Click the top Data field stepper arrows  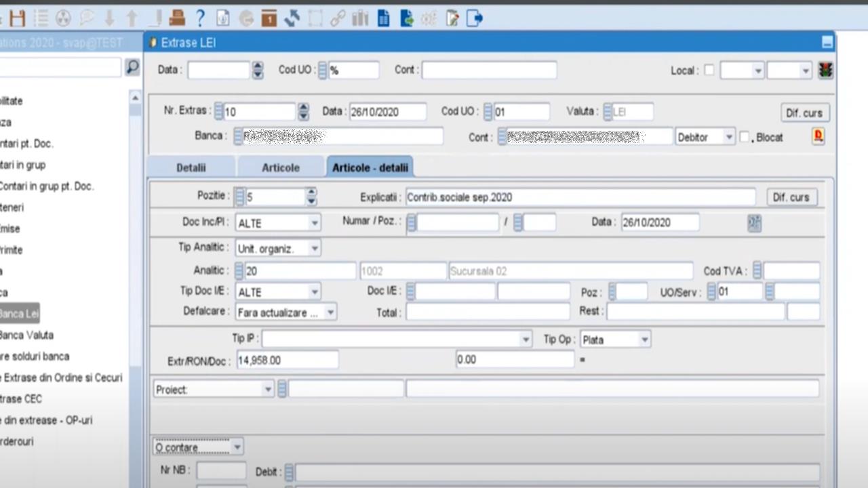point(258,70)
